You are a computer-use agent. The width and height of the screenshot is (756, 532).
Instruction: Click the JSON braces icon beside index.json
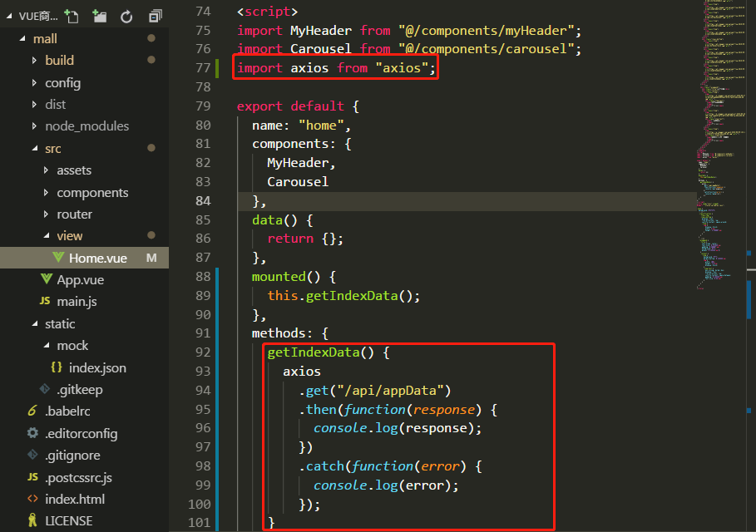click(57, 367)
